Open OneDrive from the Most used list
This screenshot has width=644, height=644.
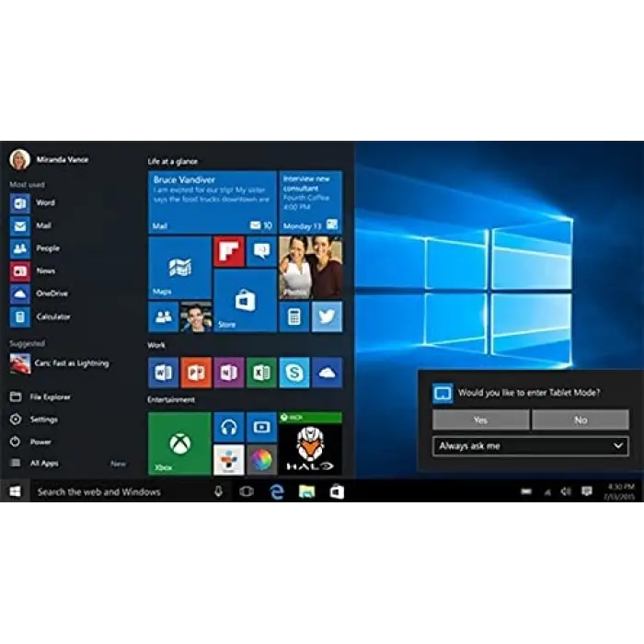point(39,293)
